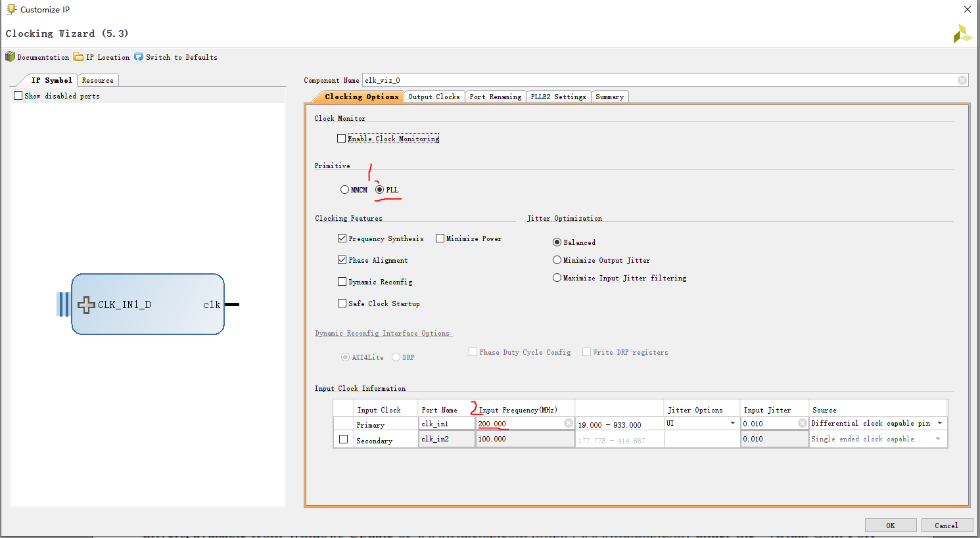Click the Primary input clock row label
Viewport: 980px width, 538px height.
tap(371, 425)
